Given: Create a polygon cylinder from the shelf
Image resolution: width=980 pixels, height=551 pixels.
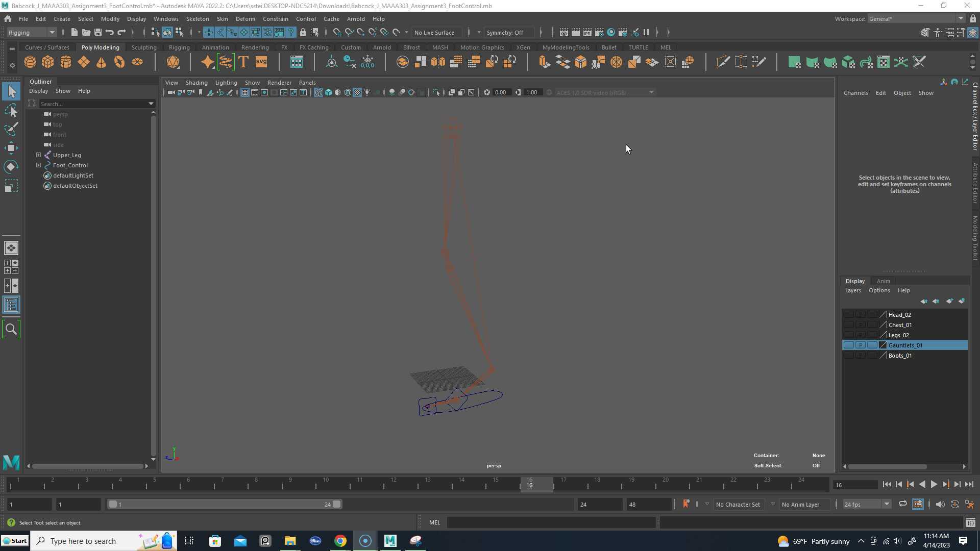Looking at the screenshot, I should (x=66, y=62).
